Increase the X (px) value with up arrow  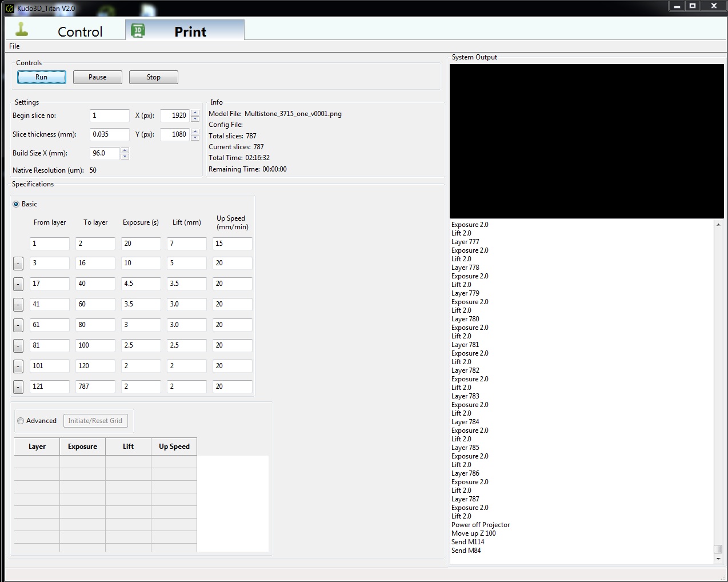[x=195, y=113]
